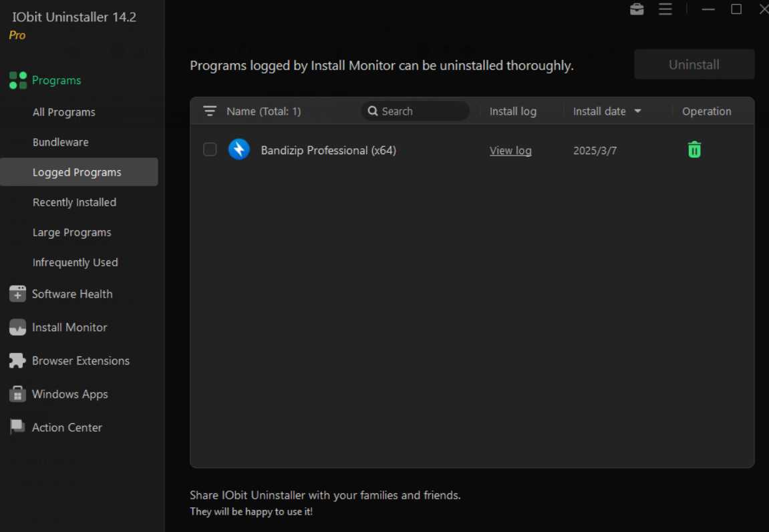This screenshot has width=769, height=532.
Task: Click the Bandizip Professional blue app icon
Action: (x=239, y=150)
